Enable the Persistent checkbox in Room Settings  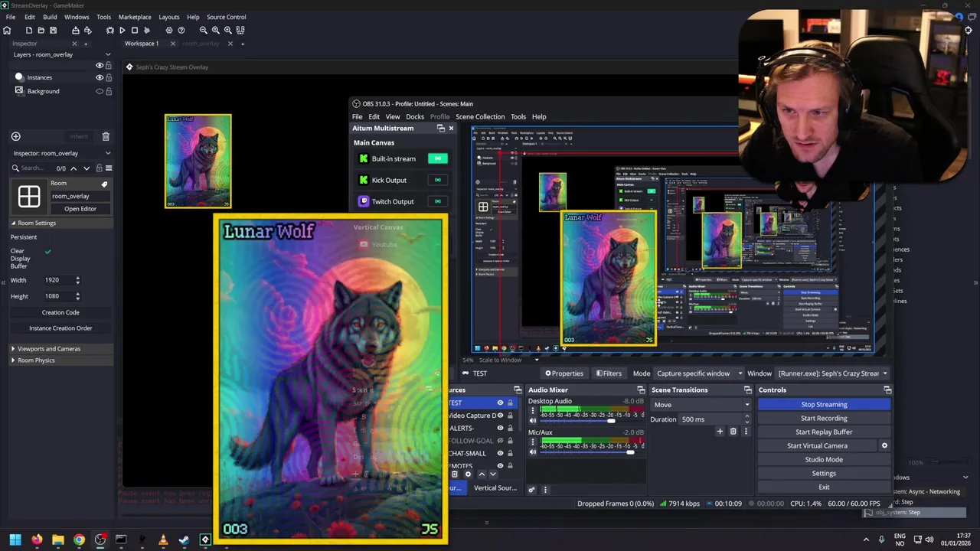[47, 237]
